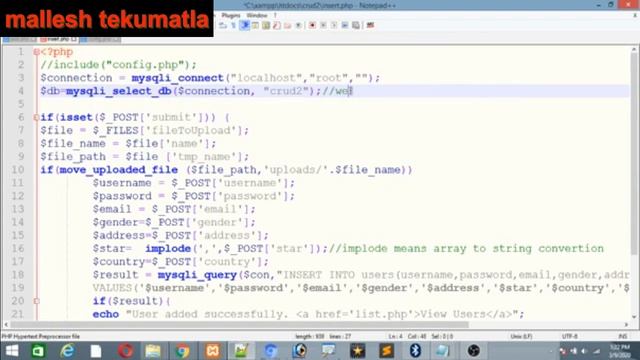
Task: Open XAMPP control panel taskbar icon
Action: point(212,351)
